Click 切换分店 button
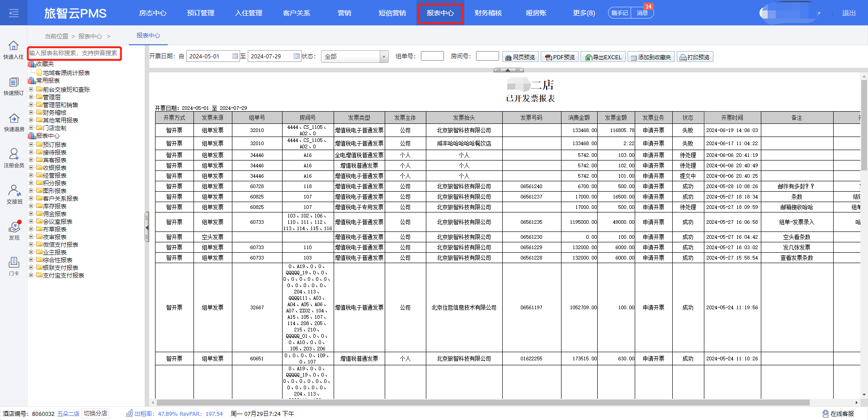 [95, 413]
